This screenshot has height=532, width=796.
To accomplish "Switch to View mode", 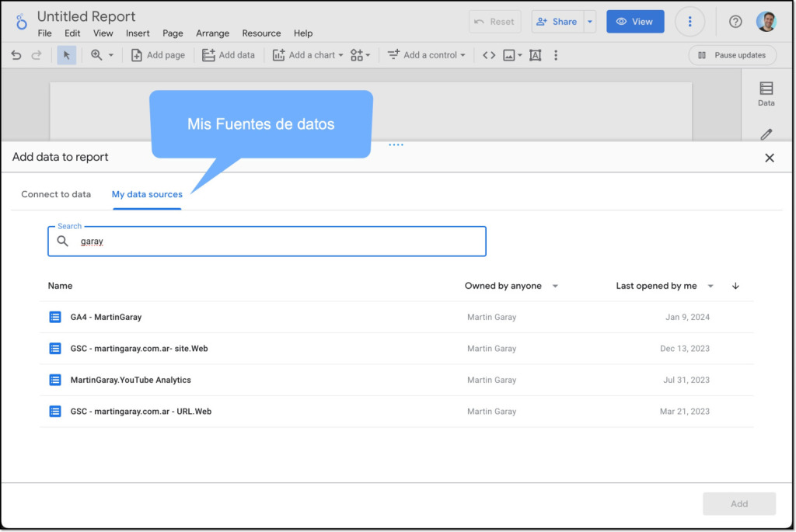I will [635, 22].
